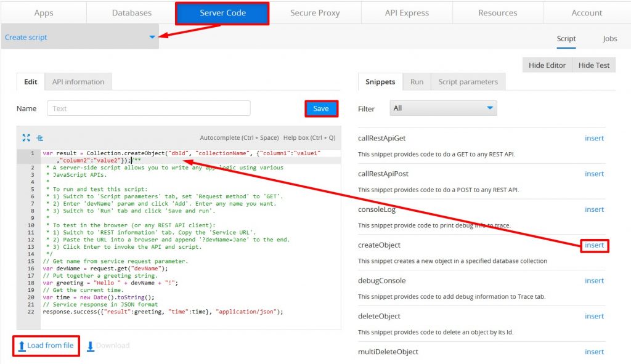This screenshot has height=364, width=631.
Task: Insert the createObject snippet
Action: [x=594, y=245]
